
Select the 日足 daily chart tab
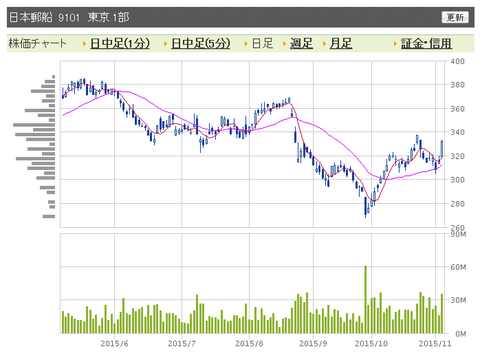pos(262,43)
